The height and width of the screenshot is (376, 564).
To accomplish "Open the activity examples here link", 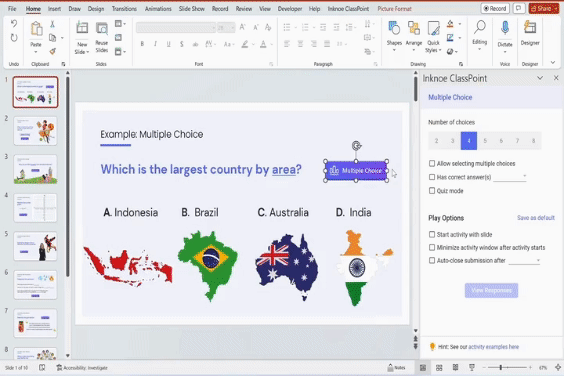I will point(494,347).
